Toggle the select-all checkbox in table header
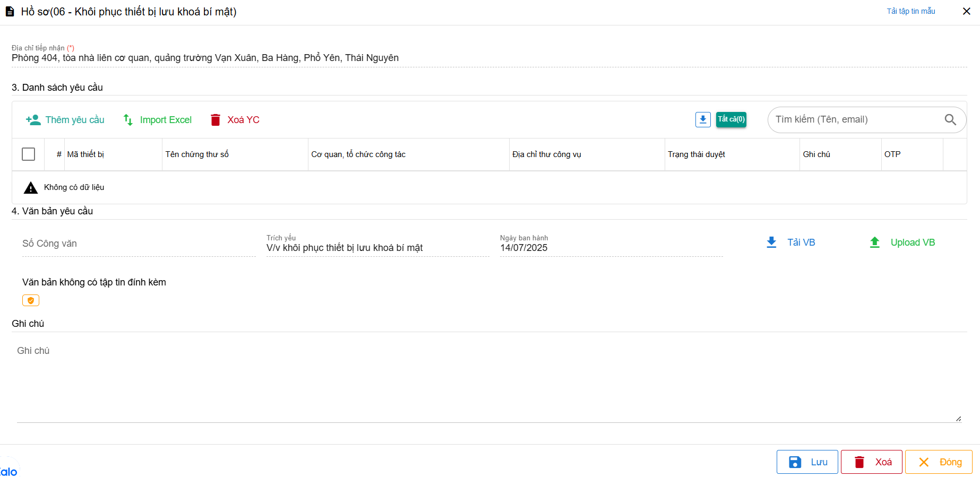Image resolution: width=980 pixels, height=477 pixels. [29, 154]
